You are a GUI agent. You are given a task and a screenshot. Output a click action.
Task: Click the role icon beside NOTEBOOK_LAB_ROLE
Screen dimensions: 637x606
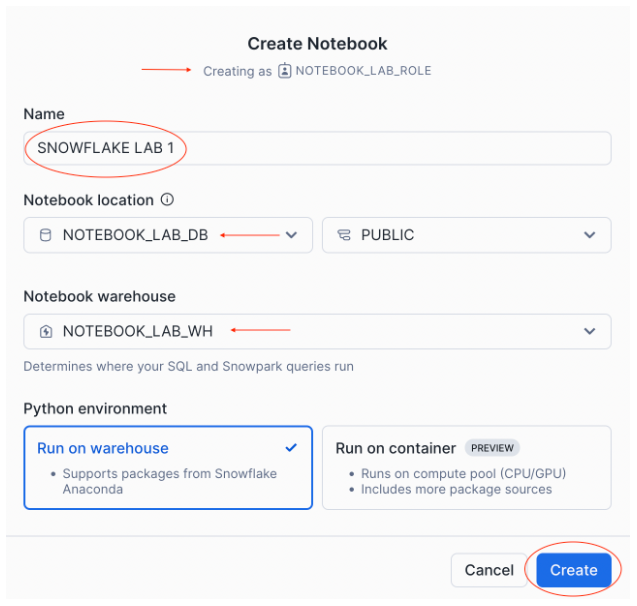[285, 71]
